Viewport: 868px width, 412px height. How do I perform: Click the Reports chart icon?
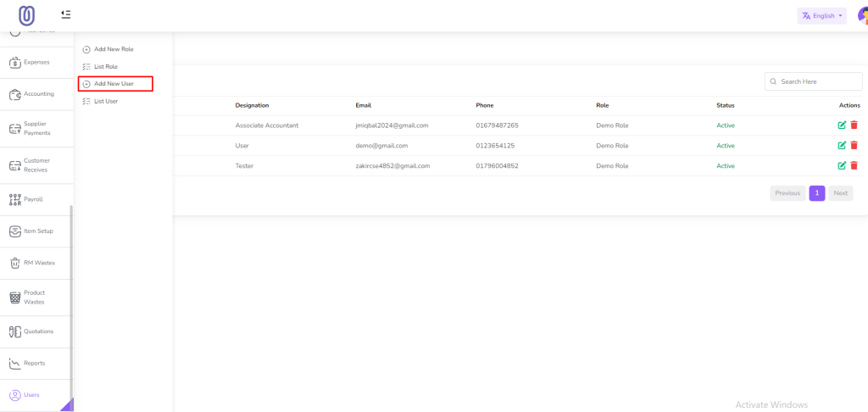[x=15, y=364]
